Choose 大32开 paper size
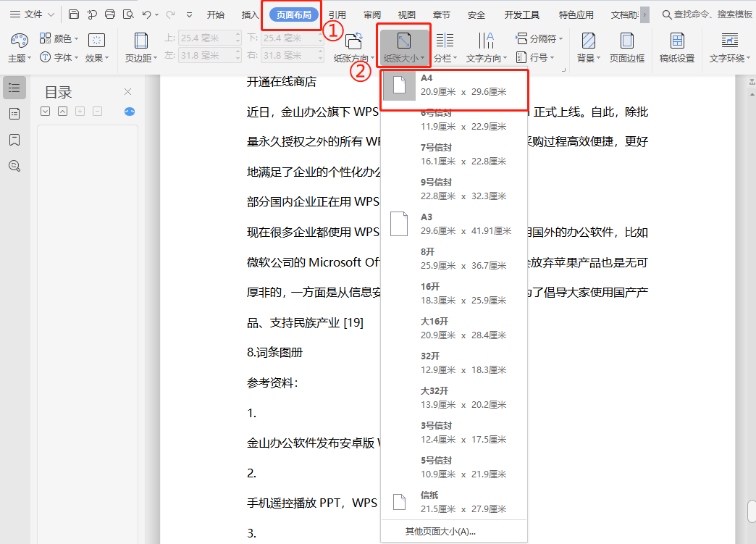 (x=454, y=398)
